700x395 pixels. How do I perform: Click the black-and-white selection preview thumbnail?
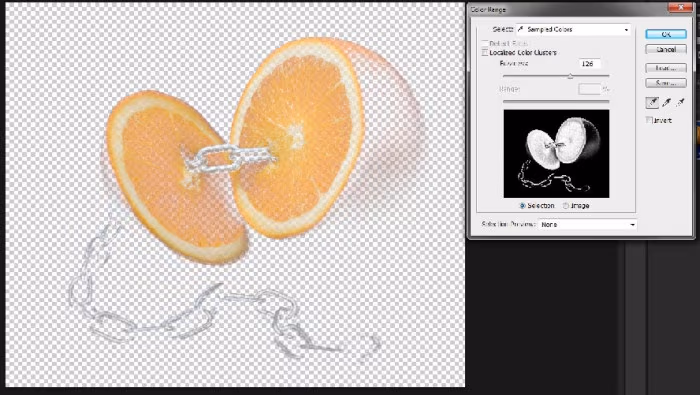pyautogui.click(x=556, y=154)
